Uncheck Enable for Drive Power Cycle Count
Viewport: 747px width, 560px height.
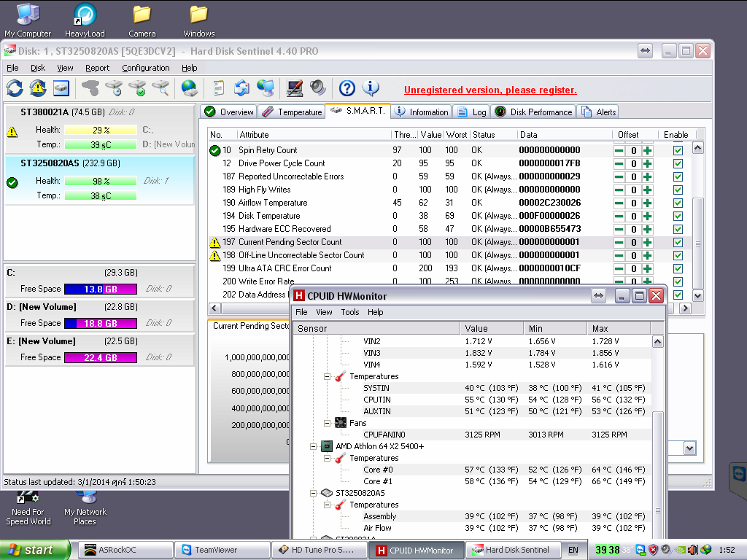point(678,163)
